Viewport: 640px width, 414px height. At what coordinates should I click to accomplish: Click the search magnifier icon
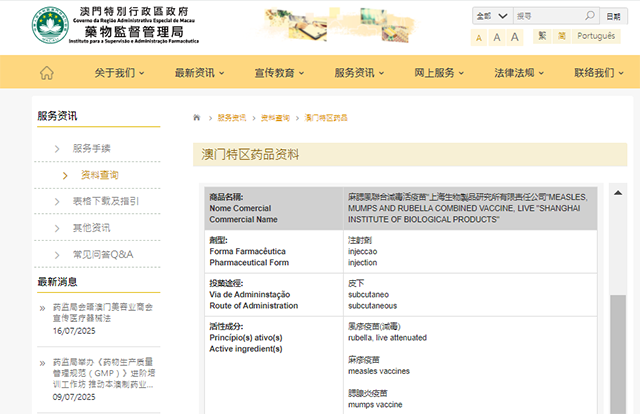point(589,16)
